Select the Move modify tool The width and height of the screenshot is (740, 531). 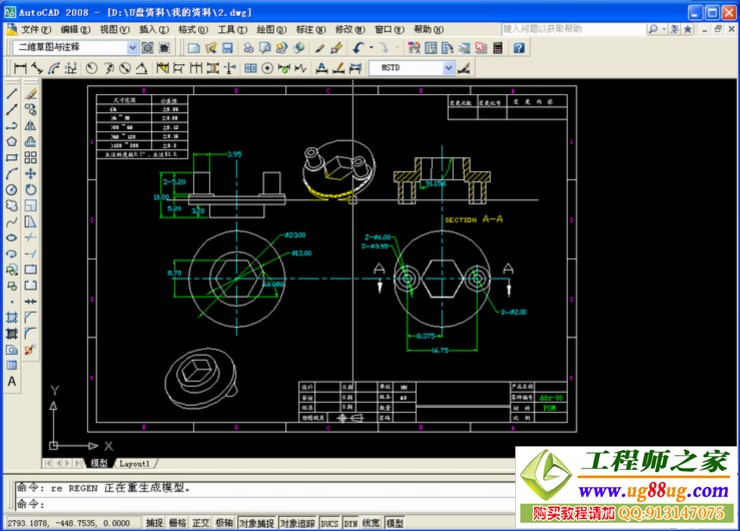(31, 173)
